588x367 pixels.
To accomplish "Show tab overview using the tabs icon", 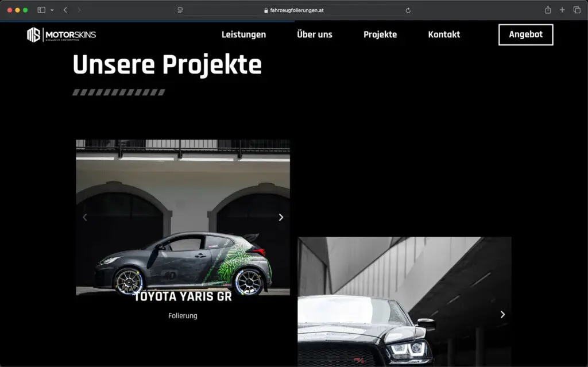I will [x=577, y=10].
